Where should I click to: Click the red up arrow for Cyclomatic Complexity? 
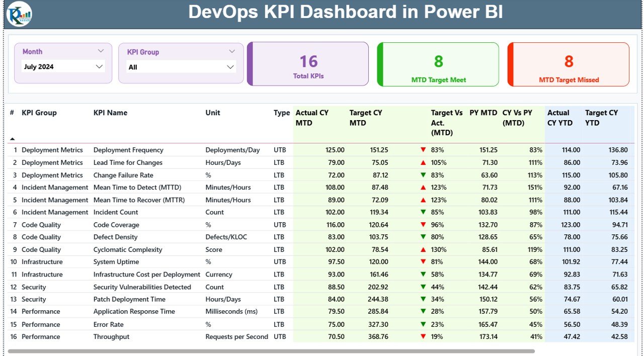pos(423,249)
